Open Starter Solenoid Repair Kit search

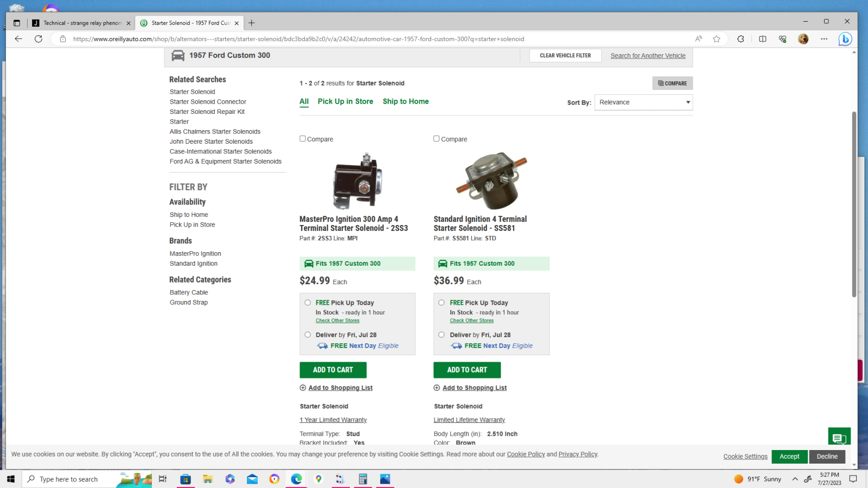pyautogui.click(x=207, y=112)
